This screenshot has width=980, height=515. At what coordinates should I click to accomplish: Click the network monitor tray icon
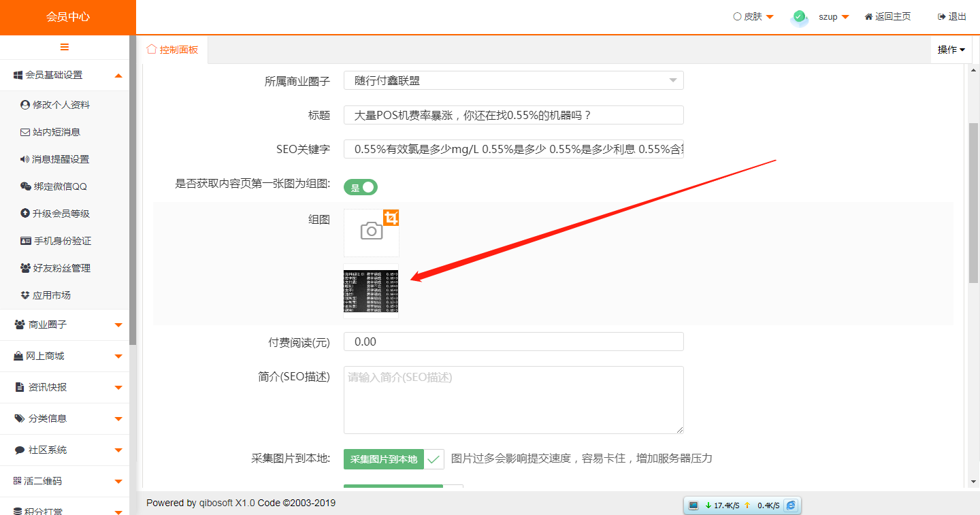pos(693,505)
